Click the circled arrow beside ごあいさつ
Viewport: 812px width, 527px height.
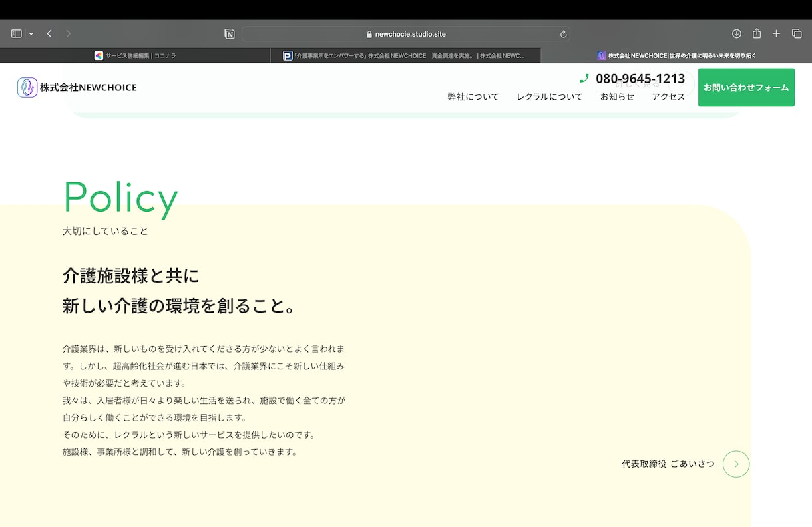pyautogui.click(x=736, y=464)
